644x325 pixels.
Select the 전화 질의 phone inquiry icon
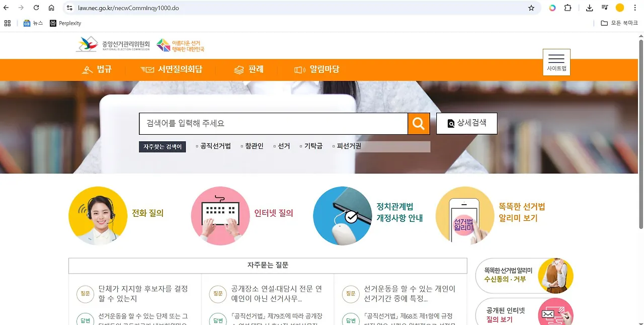tap(98, 215)
